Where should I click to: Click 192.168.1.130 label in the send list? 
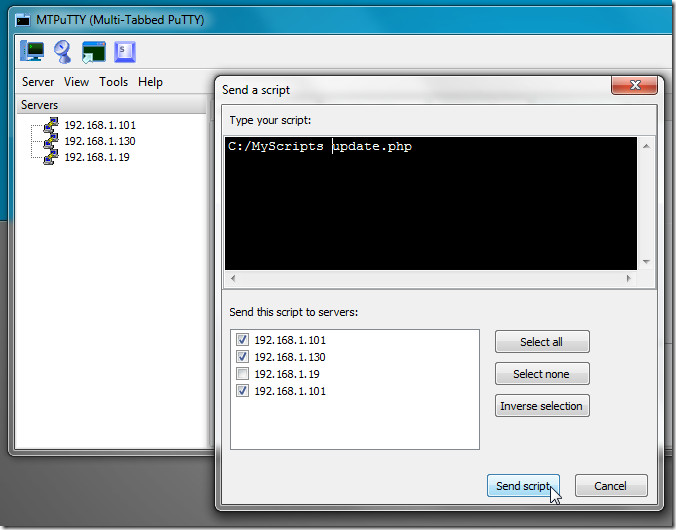point(290,357)
